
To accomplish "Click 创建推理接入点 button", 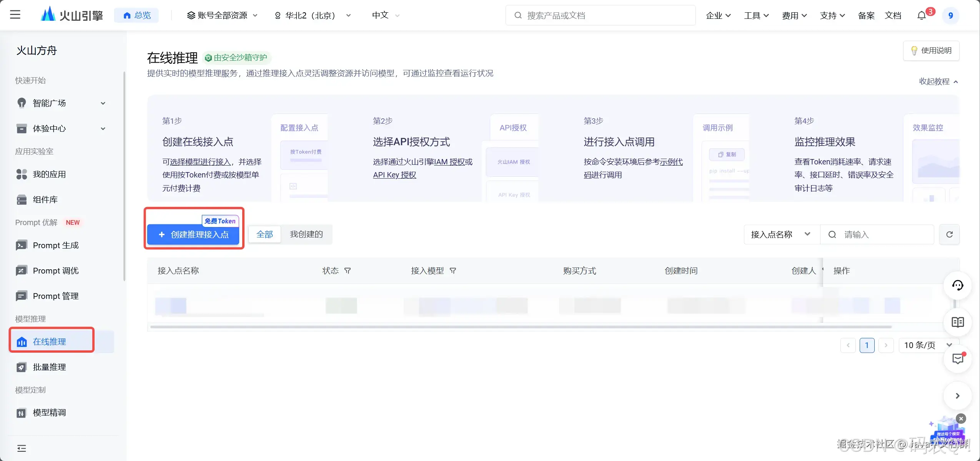I will pos(193,234).
